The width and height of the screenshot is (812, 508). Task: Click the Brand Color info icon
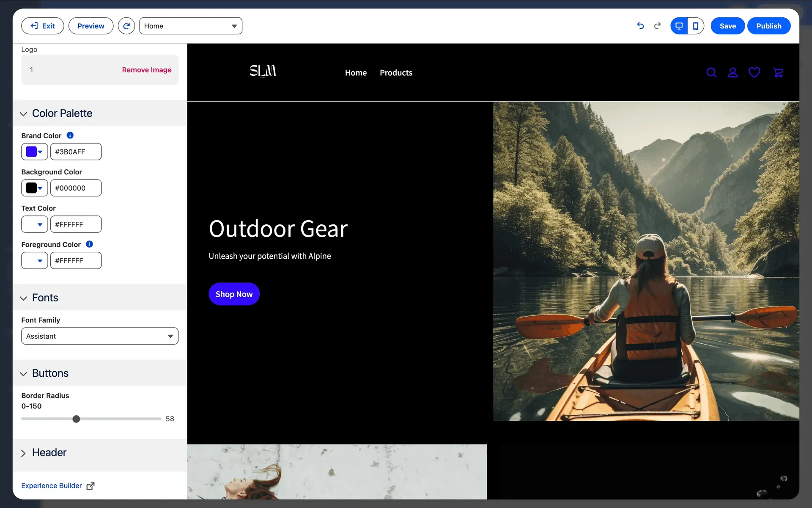pos(70,135)
